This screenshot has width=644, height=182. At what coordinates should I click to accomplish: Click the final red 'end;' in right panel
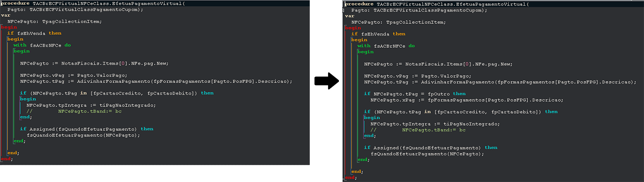click(x=351, y=178)
